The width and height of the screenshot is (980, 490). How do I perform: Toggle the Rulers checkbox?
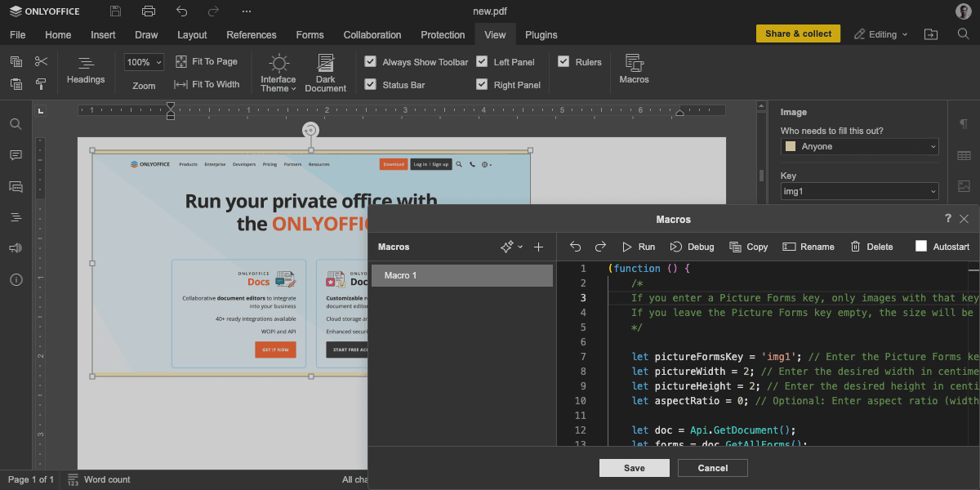click(563, 61)
